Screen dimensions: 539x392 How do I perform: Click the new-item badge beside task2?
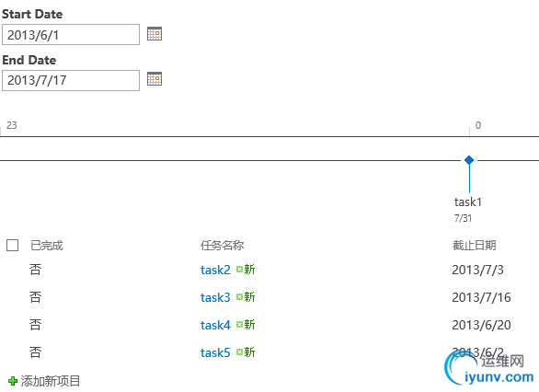click(246, 270)
